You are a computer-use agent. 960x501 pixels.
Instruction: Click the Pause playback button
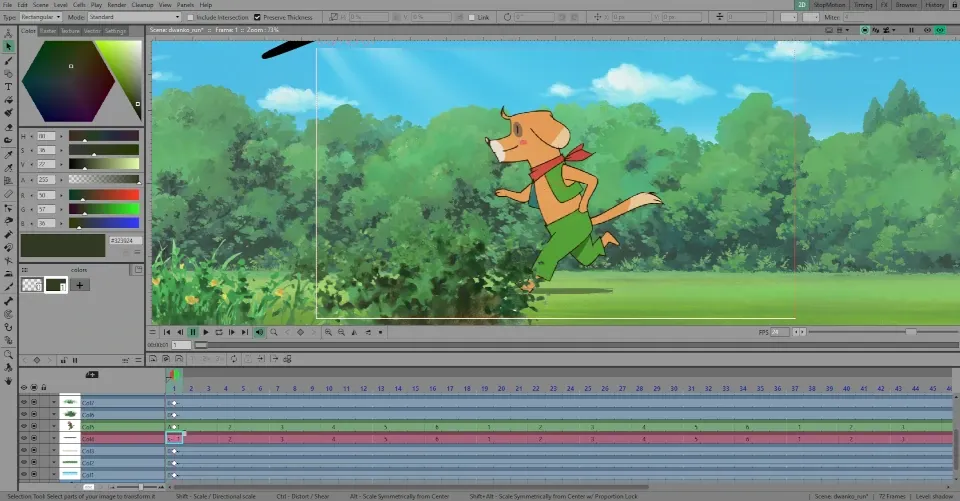tap(193, 332)
